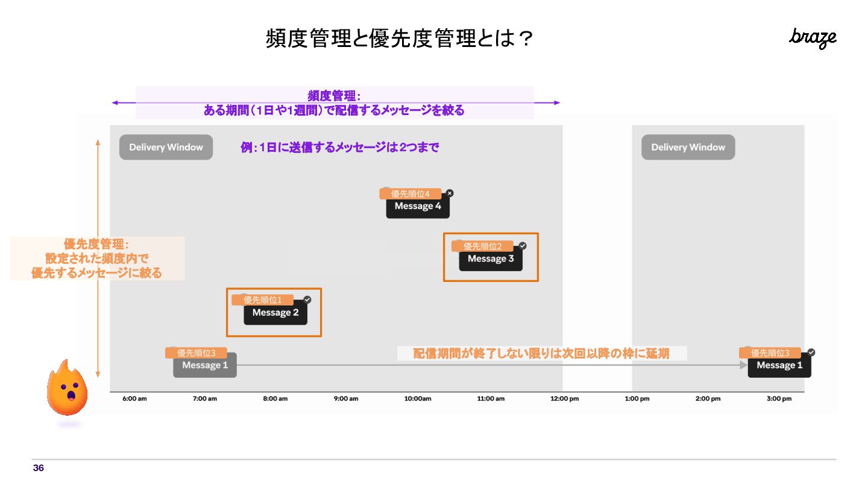The image size is (868, 488).
Task: Click the text ある期間（1日や1週間）で配信するメッセージを絞る
Action: tap(334, 111)
